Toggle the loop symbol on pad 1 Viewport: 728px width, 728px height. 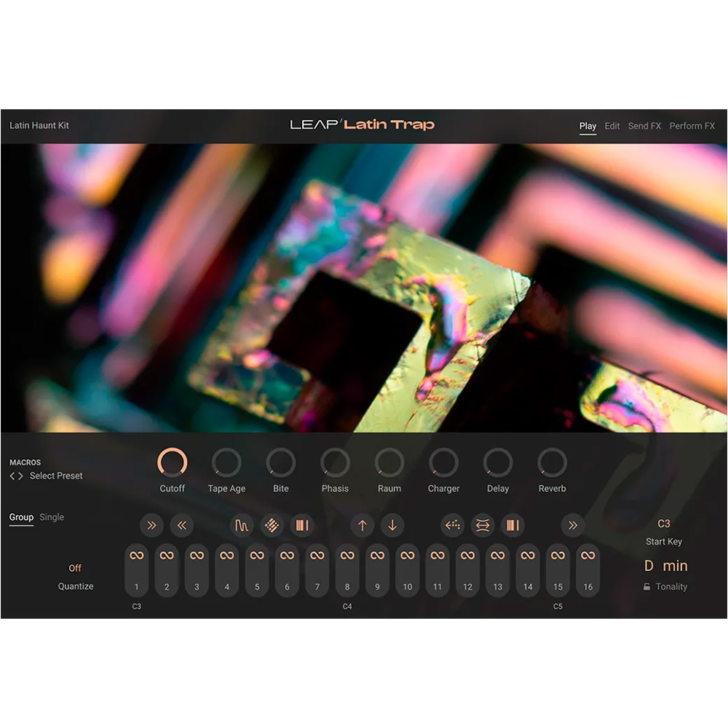pyautogui.click(x=137, y=555)
